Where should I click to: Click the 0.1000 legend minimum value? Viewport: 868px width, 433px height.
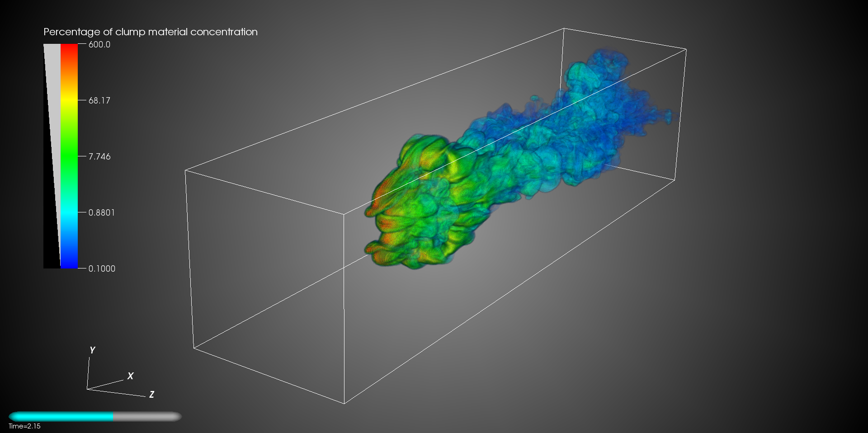(x=102, y=268)
